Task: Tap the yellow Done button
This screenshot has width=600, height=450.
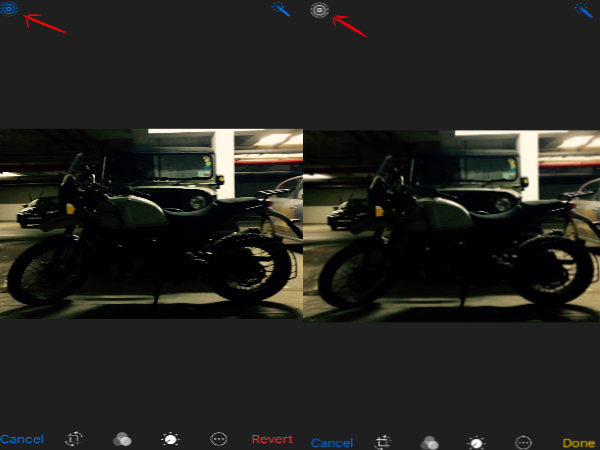Action: [x=578, y=442]
